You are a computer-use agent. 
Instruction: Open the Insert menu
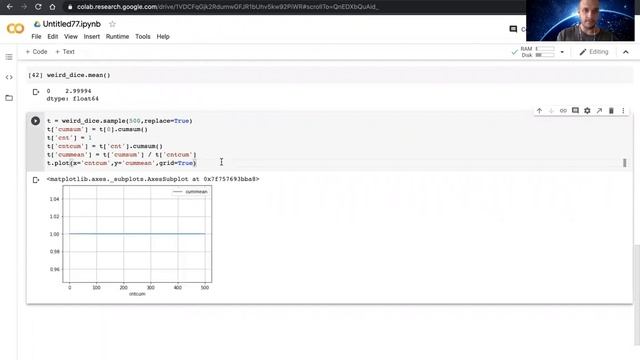pyautogui.click(x=91, y=37)
